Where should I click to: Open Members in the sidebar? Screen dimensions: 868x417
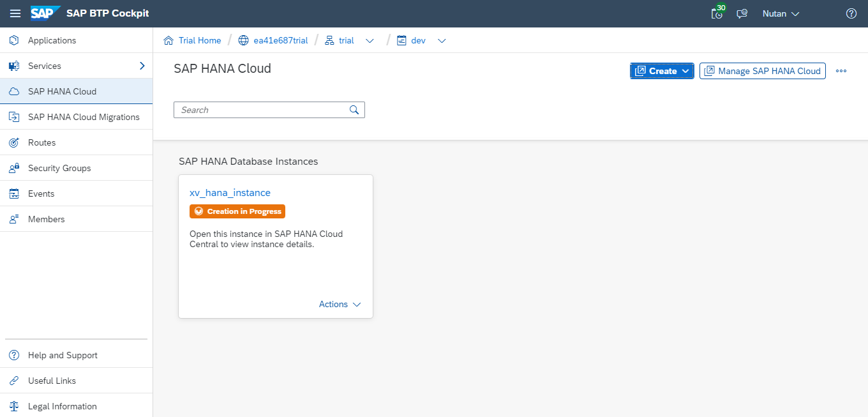click(x=77, y=219)
